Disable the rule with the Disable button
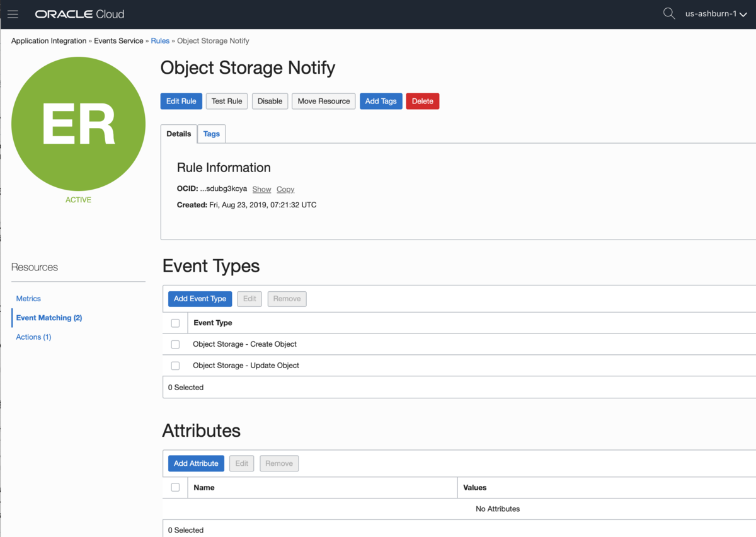756x537 pixels. point(270,101)
